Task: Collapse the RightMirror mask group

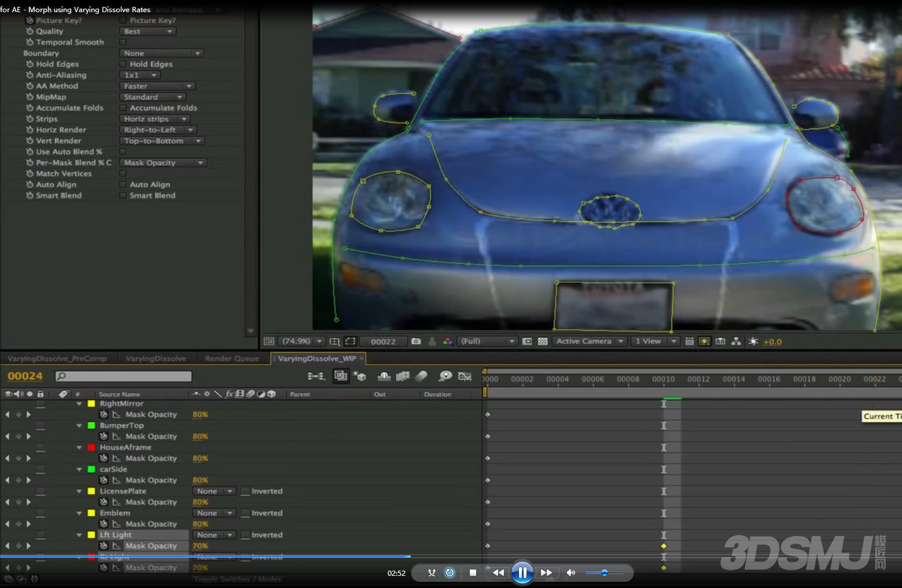Action: [79, 404]
